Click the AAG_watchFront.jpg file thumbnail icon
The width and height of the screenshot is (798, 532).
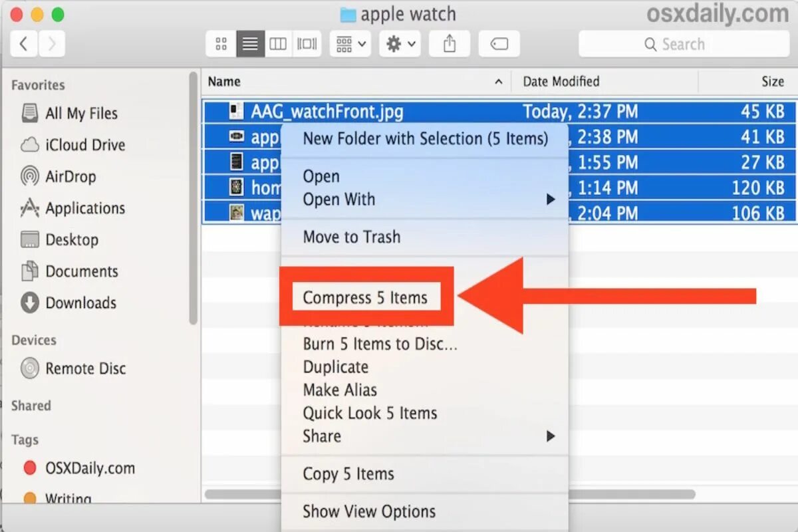pos(237,111)
